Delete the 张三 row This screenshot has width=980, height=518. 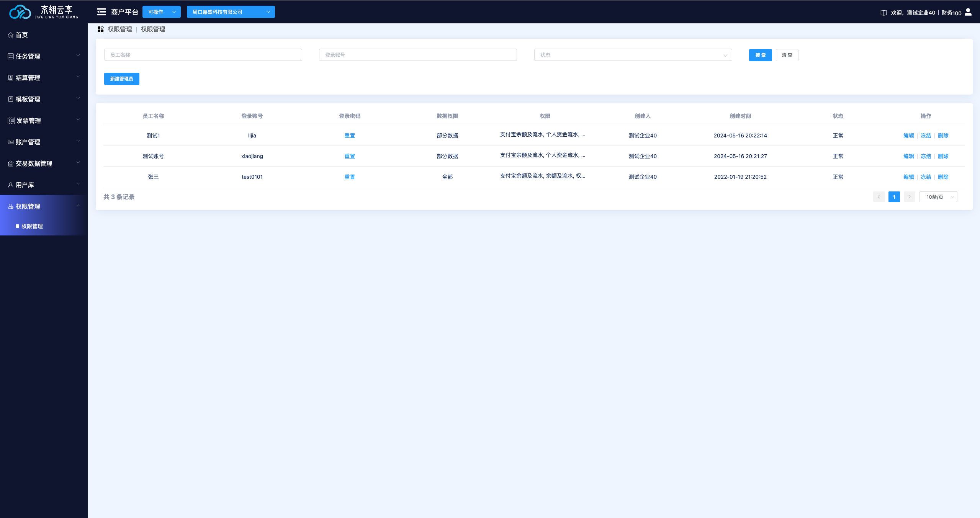943,177
